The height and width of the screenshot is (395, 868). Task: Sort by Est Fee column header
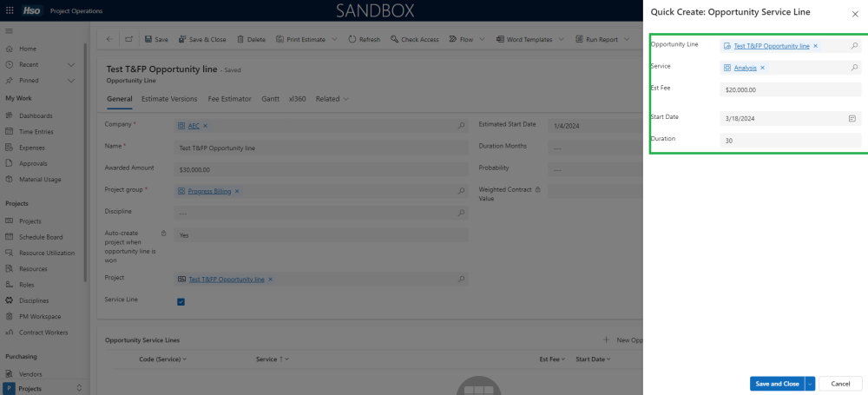(x=552, y=359)
